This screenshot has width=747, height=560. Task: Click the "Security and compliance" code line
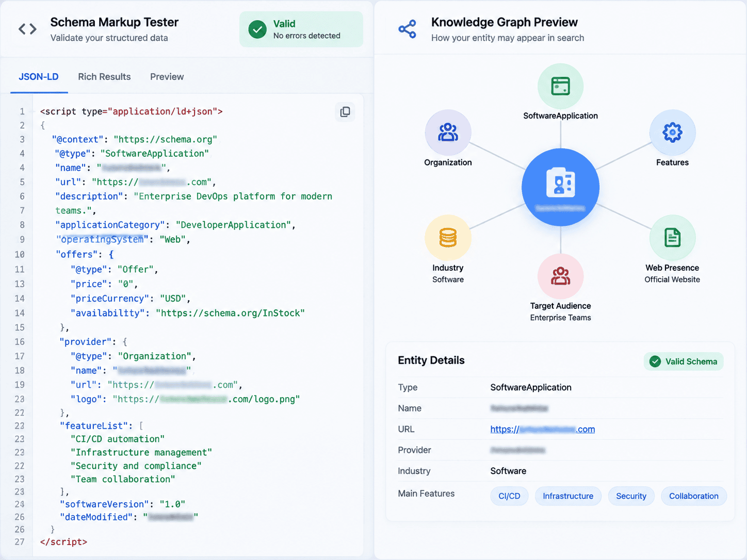[x=136, y=466]
